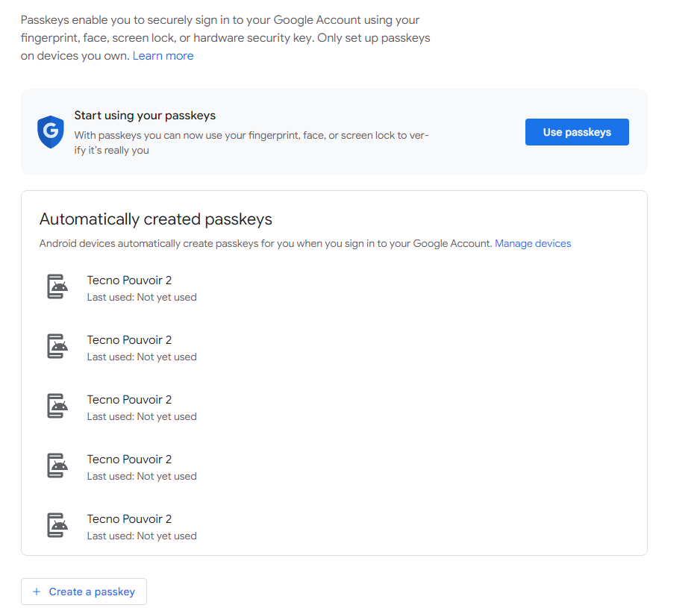700x608 pixels.
Task: Click the plus icon on Create a passkey
Action: [37, 591]
